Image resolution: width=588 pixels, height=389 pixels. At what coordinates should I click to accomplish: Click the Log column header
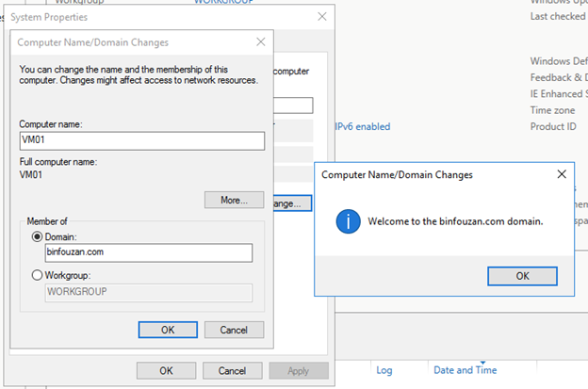point(384,370)
